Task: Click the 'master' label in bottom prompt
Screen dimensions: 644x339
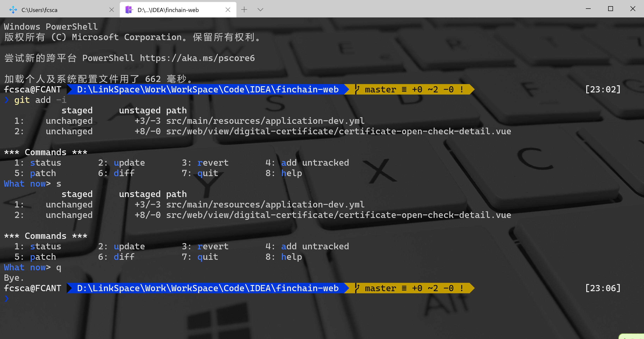Action: tap(380, 288)
